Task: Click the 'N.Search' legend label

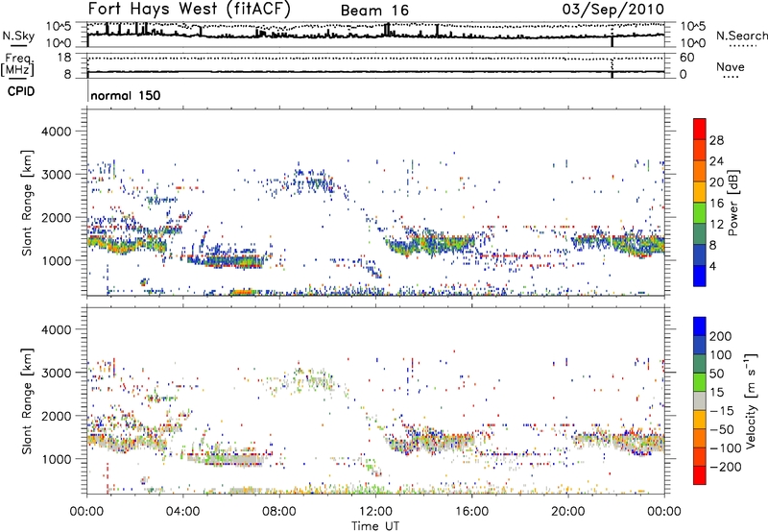Action: point(741,36)
